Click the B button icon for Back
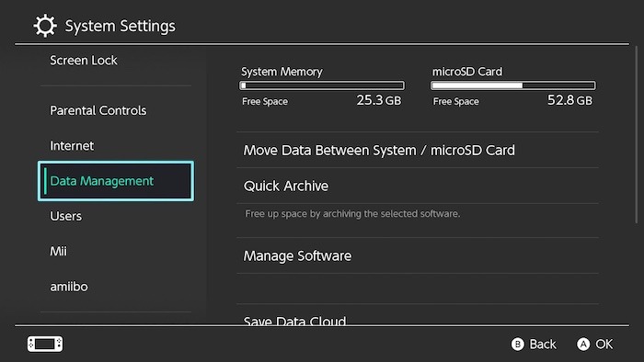Image resolution: width=644 pixels, height=362 pixels. coord(517,344)
